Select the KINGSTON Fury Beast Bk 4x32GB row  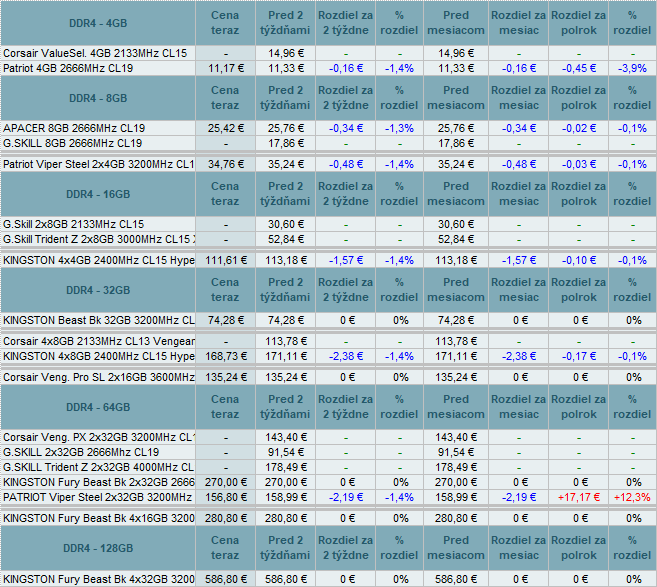(x=328, y=579)
